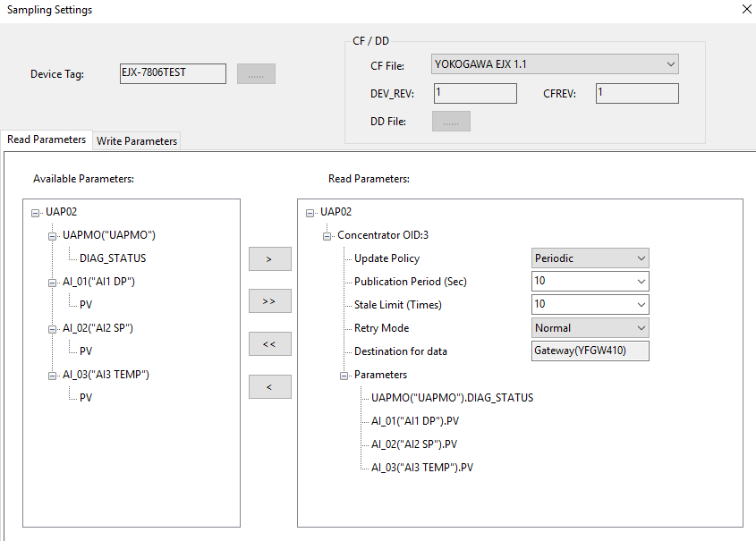756x541 pixels.
Task: Switch to the Read Parameters tab
Action: pos(46,139)
